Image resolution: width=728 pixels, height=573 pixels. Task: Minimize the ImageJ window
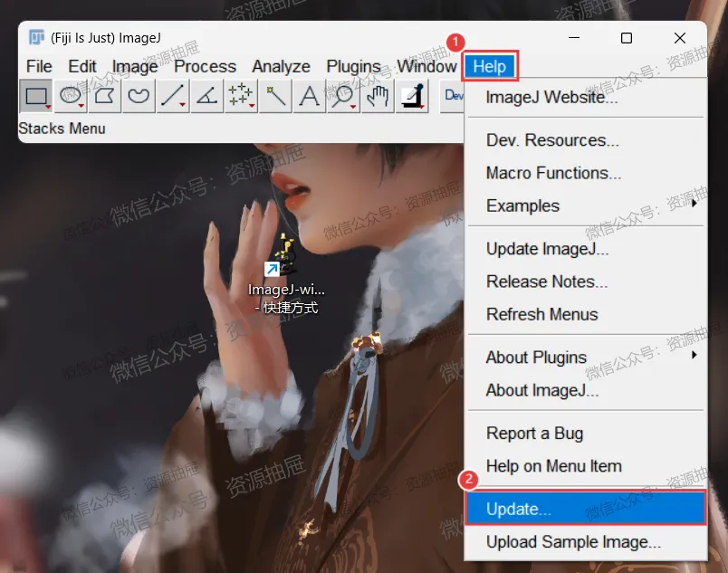tap(574, 38)
